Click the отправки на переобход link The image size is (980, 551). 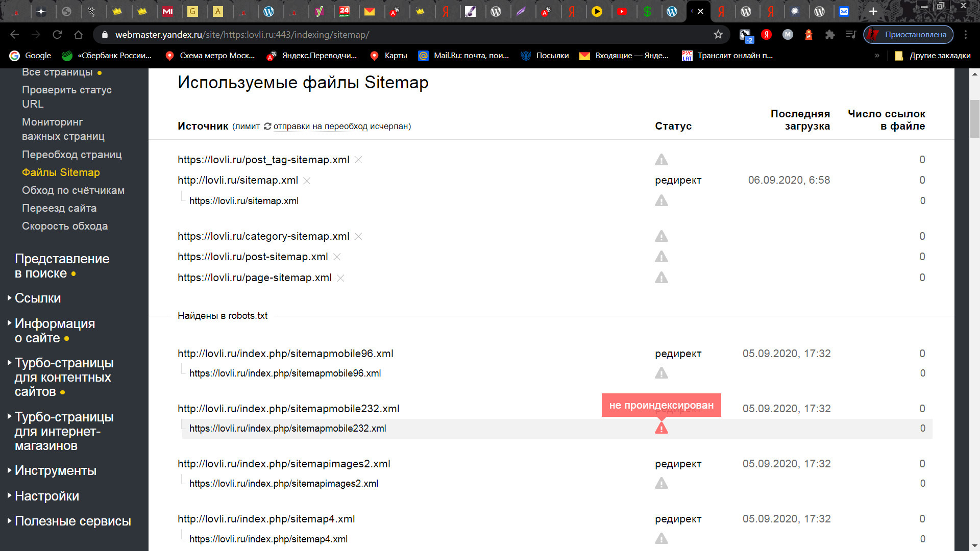(x=320, y=126)
